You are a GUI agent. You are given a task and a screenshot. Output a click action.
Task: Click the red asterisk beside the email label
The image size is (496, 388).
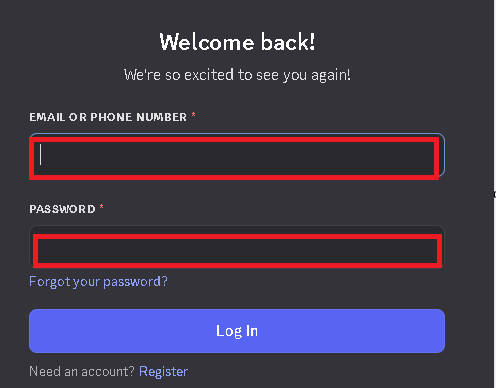point(193,115)
